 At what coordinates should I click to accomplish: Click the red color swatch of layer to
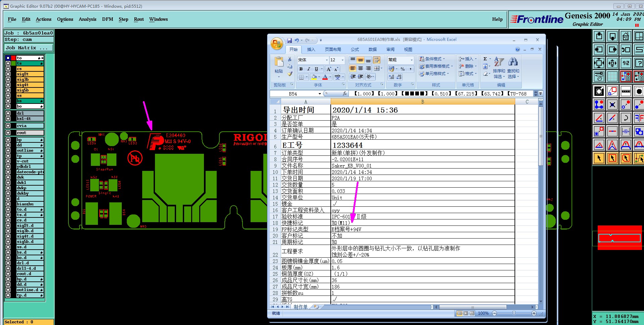[14, 58]
